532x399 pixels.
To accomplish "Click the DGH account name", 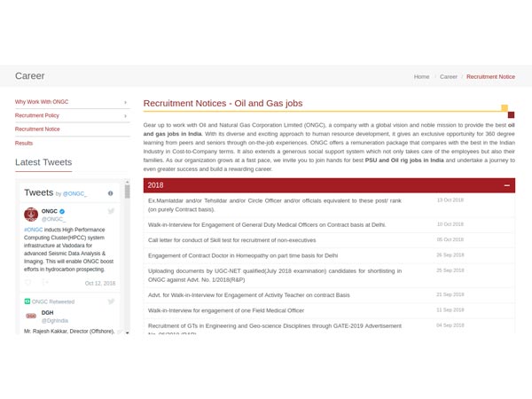I will [48, 312].
